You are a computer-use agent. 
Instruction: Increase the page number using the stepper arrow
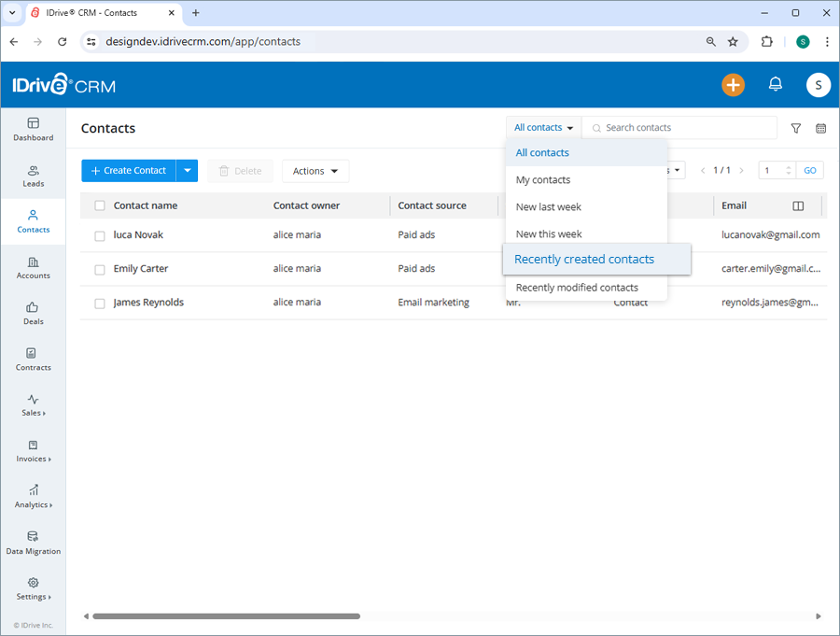click(x=790, y=166)
